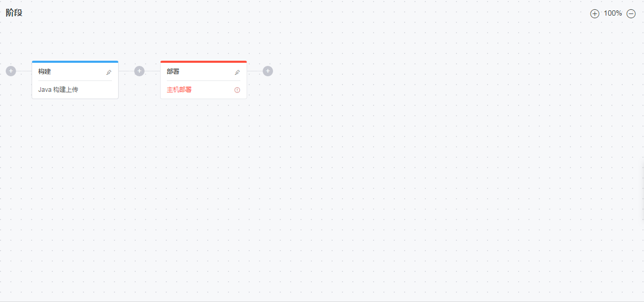Screen dimensions: 644x302
Task: Edit the 部署 stage via its pen icon
Action: (237, 72)
